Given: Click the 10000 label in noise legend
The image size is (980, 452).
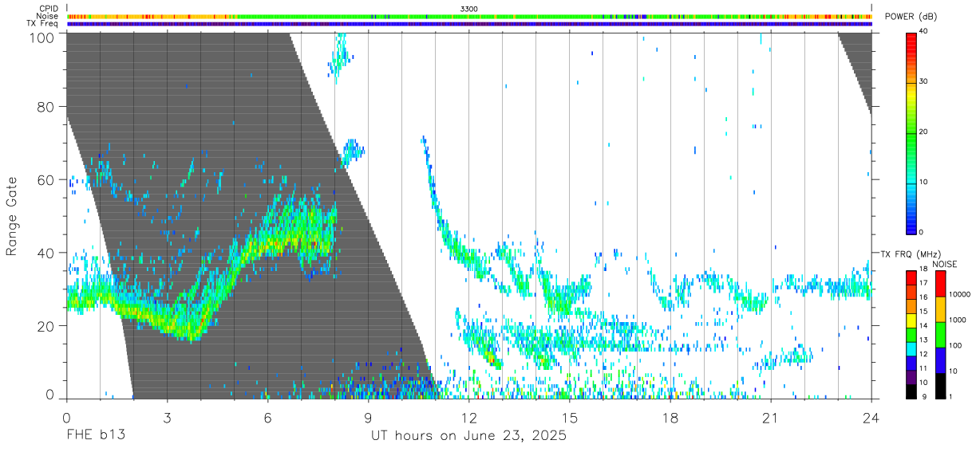Looking at the screenshot, I should pos(958,295).
